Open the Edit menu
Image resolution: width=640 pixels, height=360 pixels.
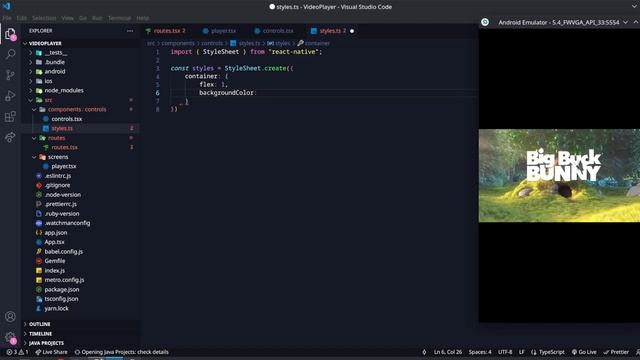pyautogui.click(x=22, y=18)
